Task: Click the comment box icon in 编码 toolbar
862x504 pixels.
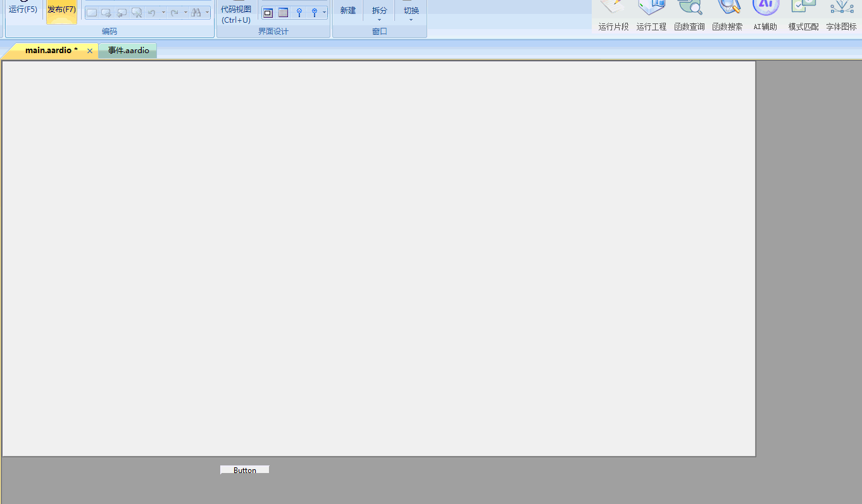Action: click(92, 13)
